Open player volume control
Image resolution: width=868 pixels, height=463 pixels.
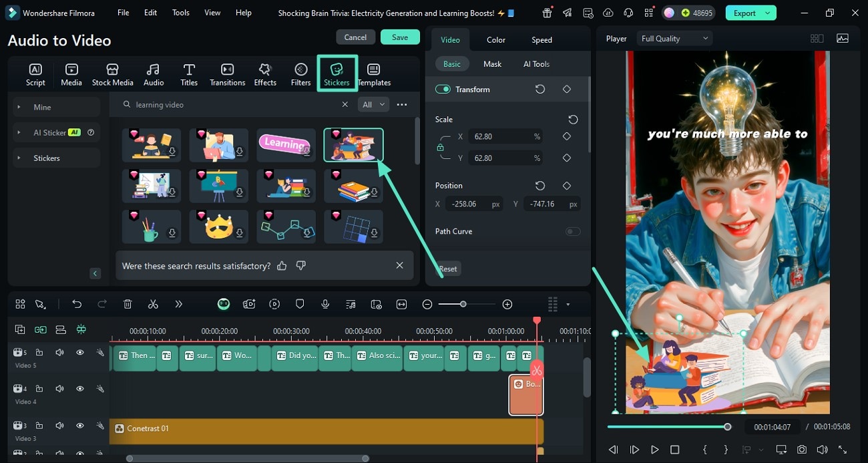[822, 450]
